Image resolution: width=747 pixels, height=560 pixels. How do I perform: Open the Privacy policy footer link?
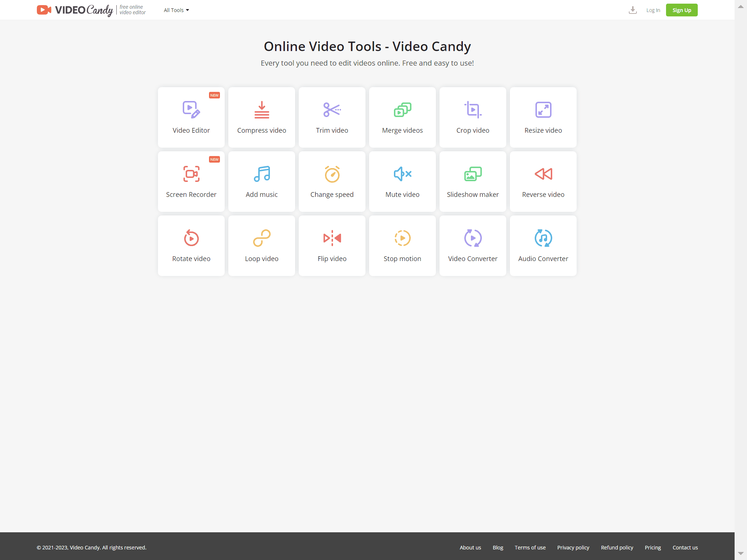(573, 548)
